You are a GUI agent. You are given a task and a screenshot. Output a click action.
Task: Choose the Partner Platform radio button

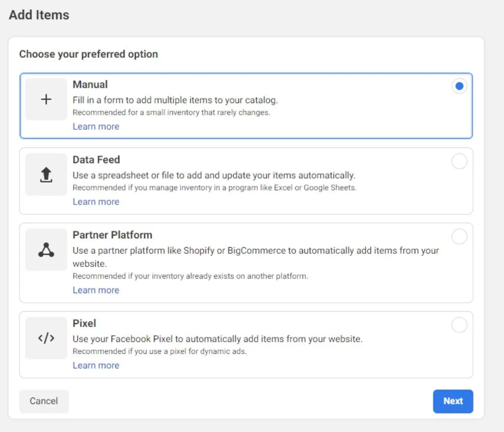point(459,236)
